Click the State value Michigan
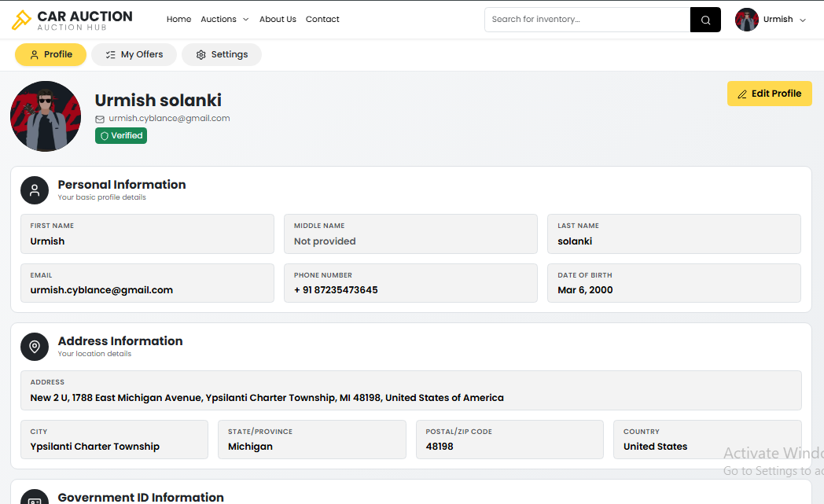 [250, 446]
